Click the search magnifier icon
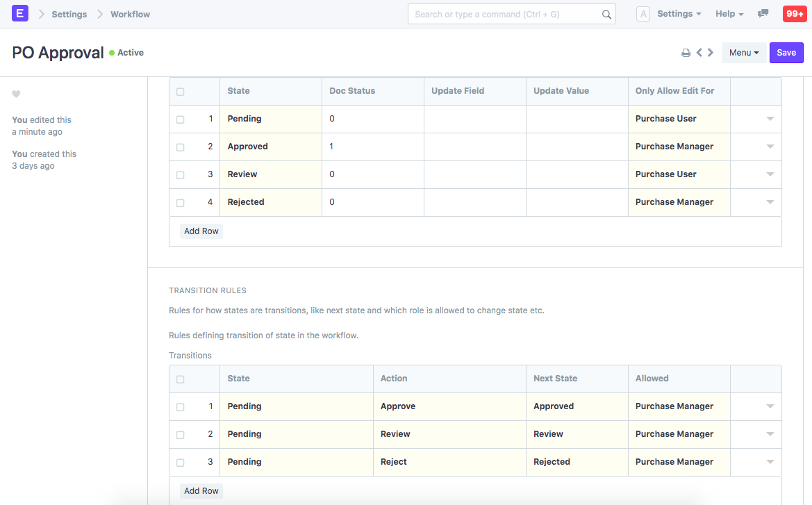This screenshot has height=505, width=812. (606, 13)
